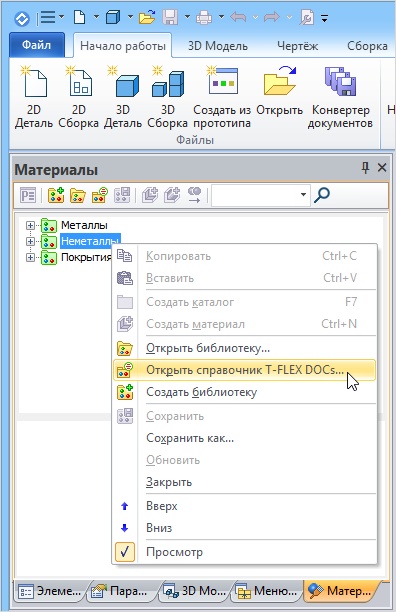396x612 pixels.
Task: Switch to the Элеме... bottom panel tab
Action: click(50, 591)
